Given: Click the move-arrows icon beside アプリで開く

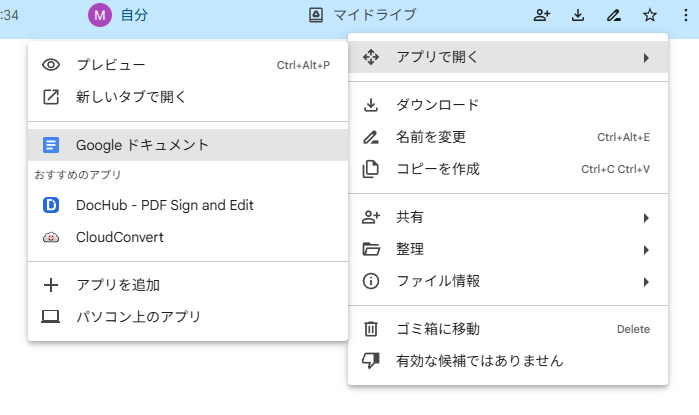Looking at the screenshot, I should pos(371,57).
